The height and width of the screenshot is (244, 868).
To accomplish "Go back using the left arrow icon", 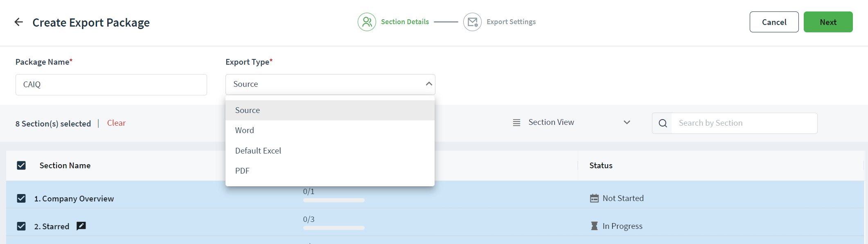I will pyautogui.click(x=19, y=22).
